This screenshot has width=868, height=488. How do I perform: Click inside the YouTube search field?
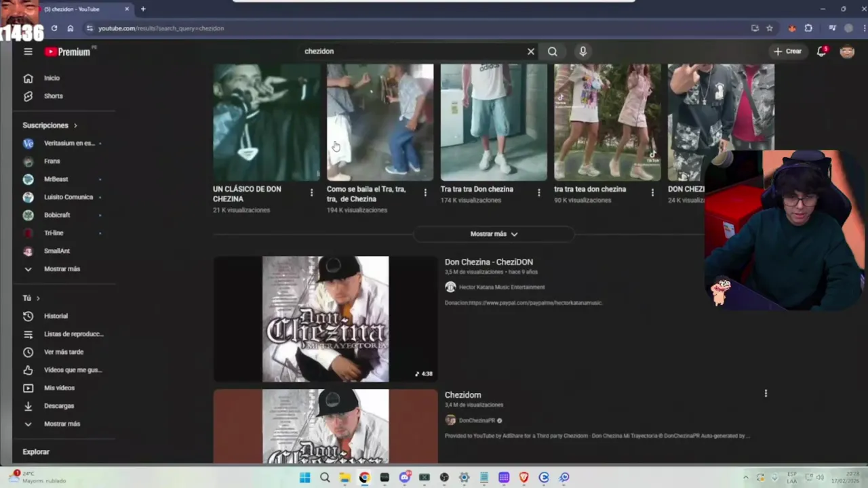(x=412, y=52)
